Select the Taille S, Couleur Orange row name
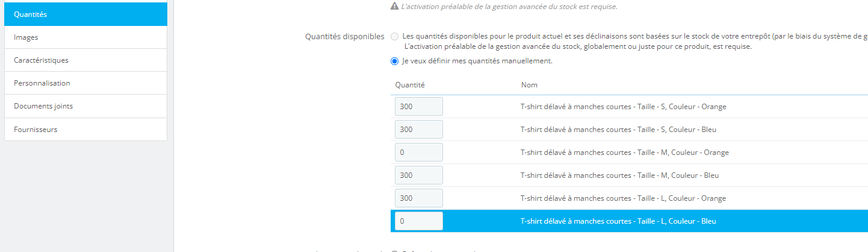This screenshot has height=252, width=868. 623,107
